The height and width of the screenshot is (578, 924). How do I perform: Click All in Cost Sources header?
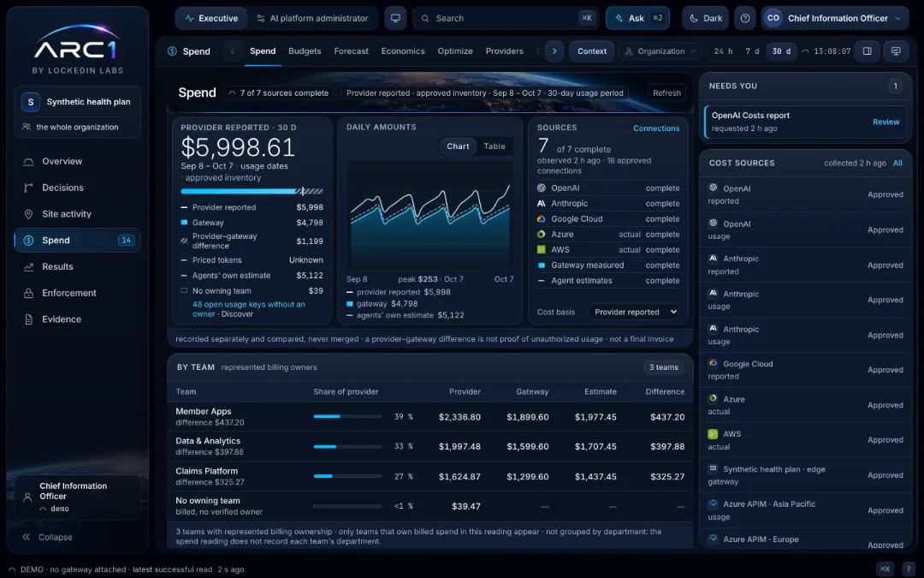897,164
